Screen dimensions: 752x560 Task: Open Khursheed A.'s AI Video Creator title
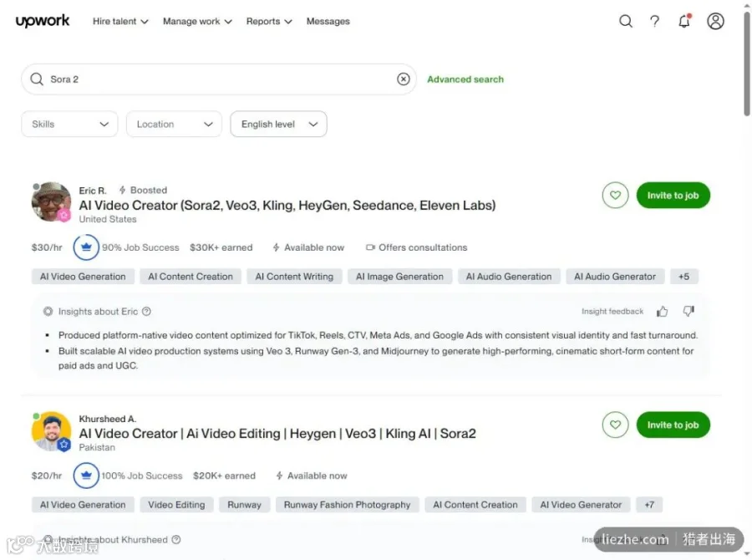pyautogui.click(x=277, y=434)
